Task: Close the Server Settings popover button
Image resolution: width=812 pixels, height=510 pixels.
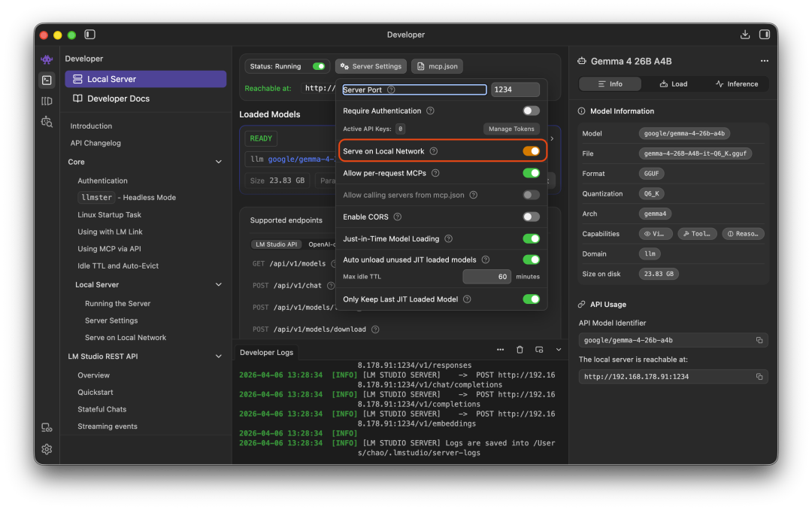Action: tap(371, 66)
